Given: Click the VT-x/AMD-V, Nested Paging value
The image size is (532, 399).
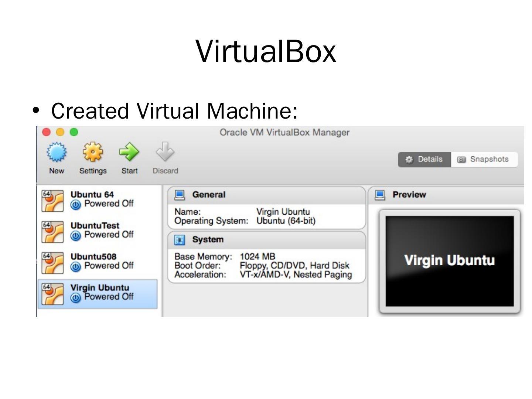Looking at the screenshot, I should (x=296, y=275).
